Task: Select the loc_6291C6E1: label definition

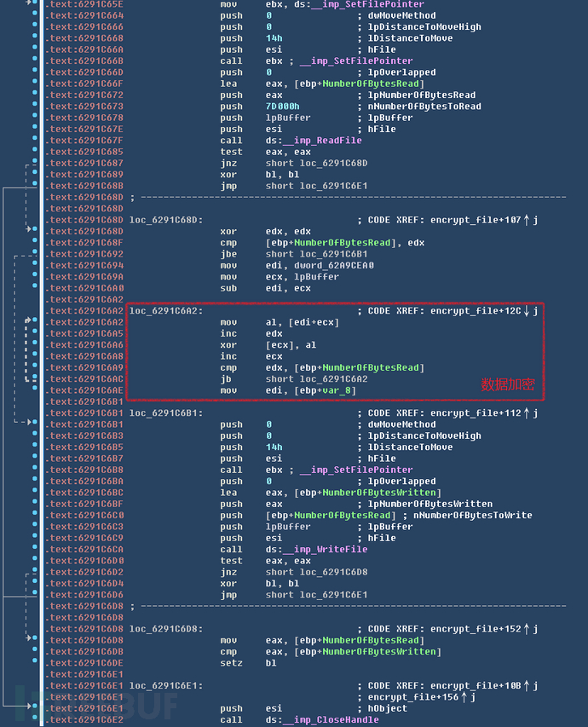Action: point(166,686)
